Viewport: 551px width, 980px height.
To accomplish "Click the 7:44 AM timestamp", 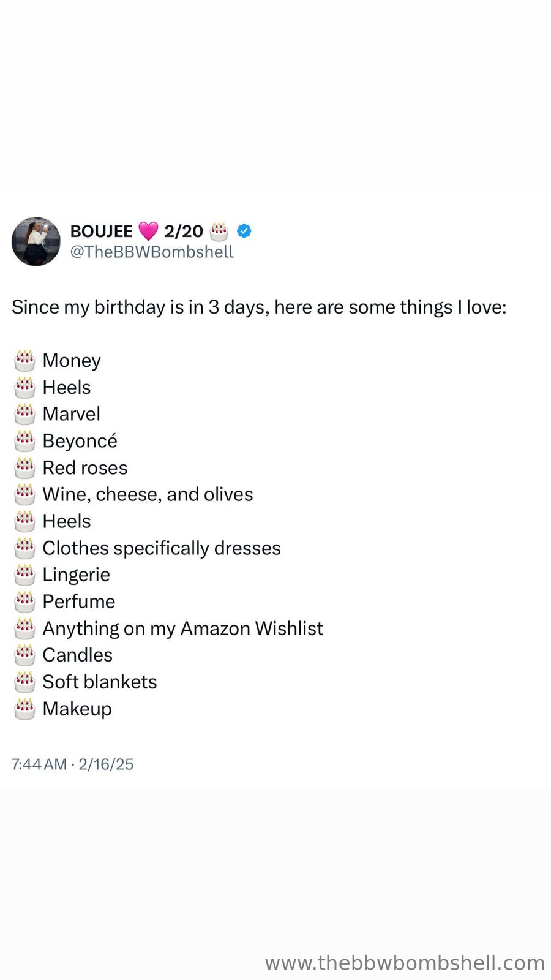I will 39,764.
